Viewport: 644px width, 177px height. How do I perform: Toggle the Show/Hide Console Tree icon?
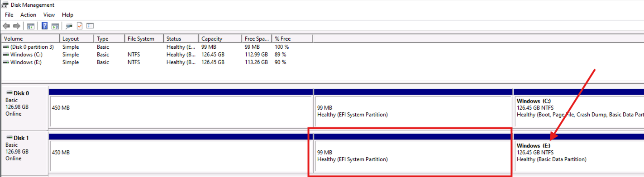tap(31, 26)
